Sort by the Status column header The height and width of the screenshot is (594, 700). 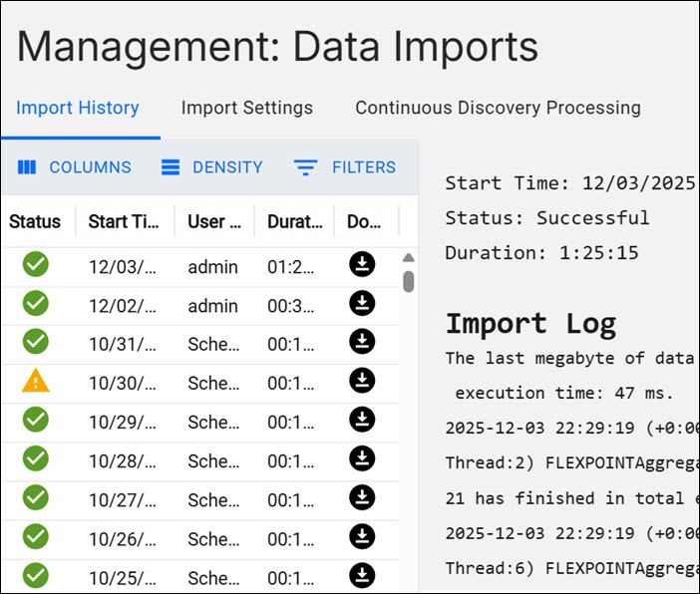tap(35, 221)
